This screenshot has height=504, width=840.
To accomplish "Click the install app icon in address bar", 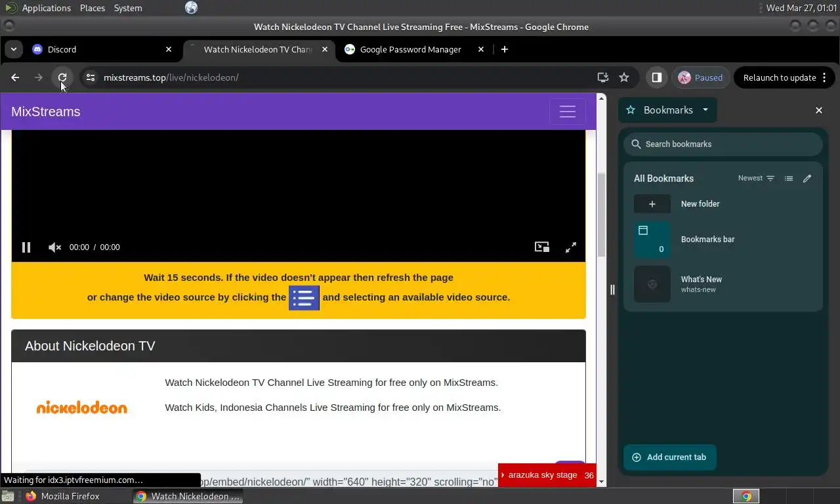I will [x=603, y=77].
